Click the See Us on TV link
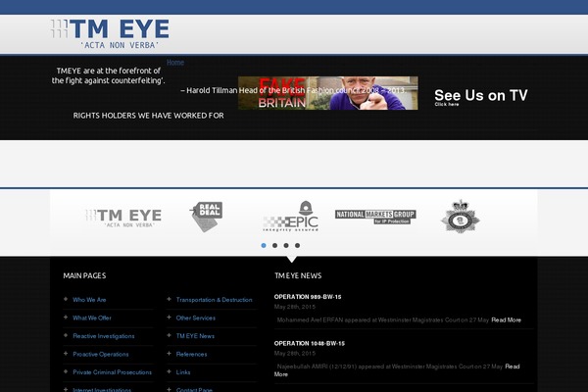 (481, 97)
